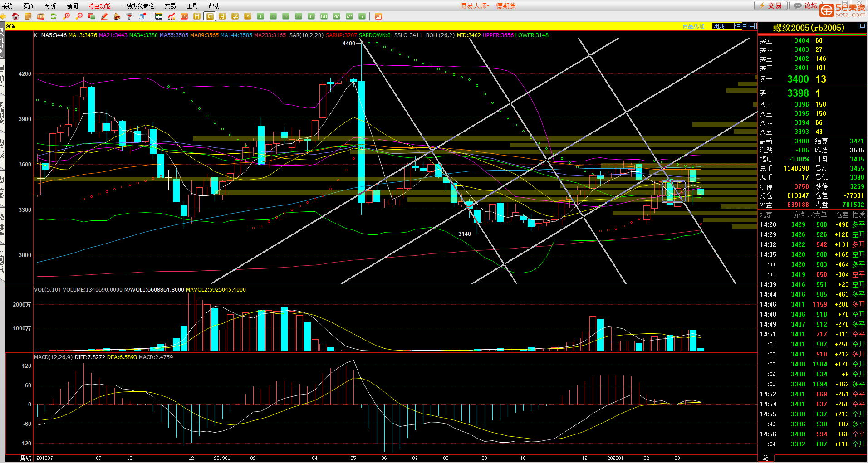Click the home icon in toolbar
Screen dimensions: 868x463
[x=15, y=16]
